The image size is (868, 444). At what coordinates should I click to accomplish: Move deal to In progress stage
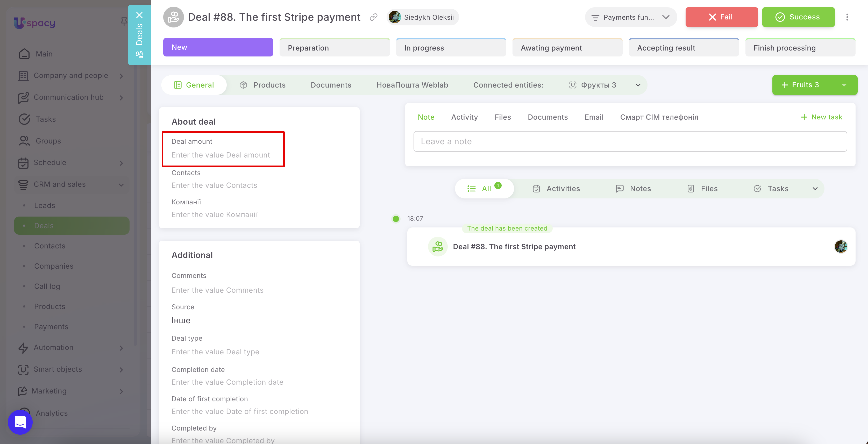[x=451, y=47]
